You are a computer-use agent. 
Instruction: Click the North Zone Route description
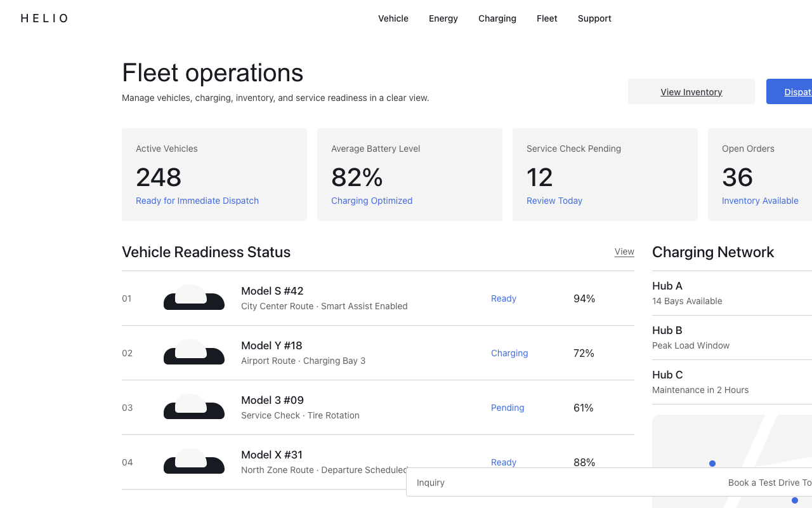coord(324,470)
